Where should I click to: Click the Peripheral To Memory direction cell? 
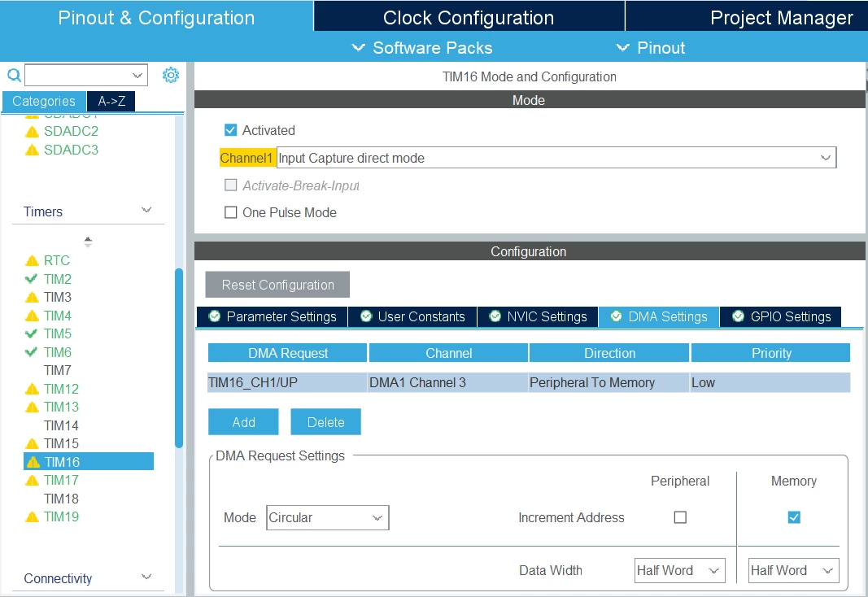pos(609,382)
